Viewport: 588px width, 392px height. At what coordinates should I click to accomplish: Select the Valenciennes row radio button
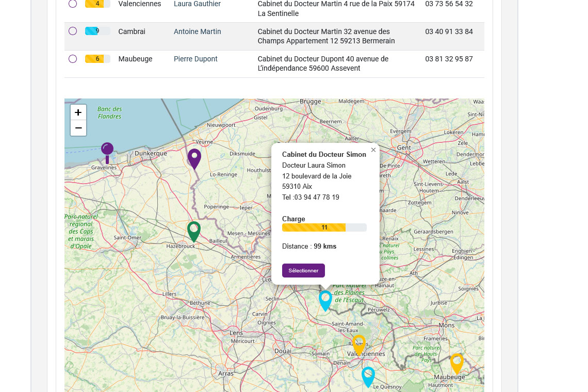[x=73, y=4]
